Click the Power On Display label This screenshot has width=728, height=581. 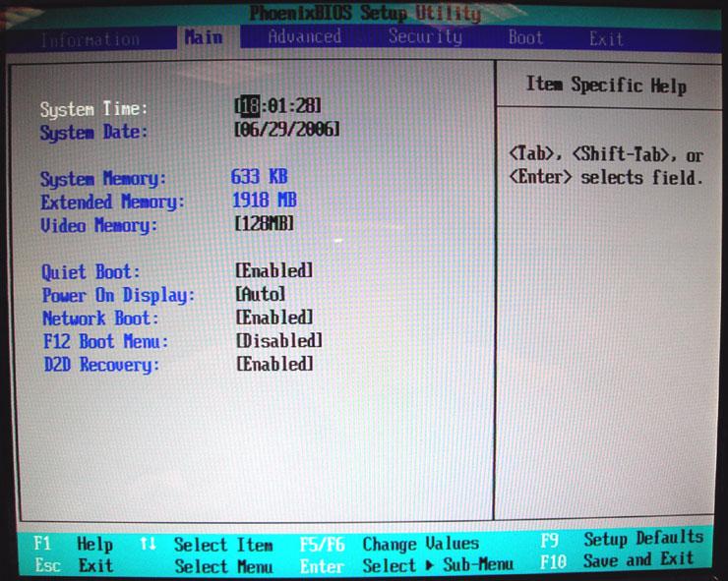(118, 295)
